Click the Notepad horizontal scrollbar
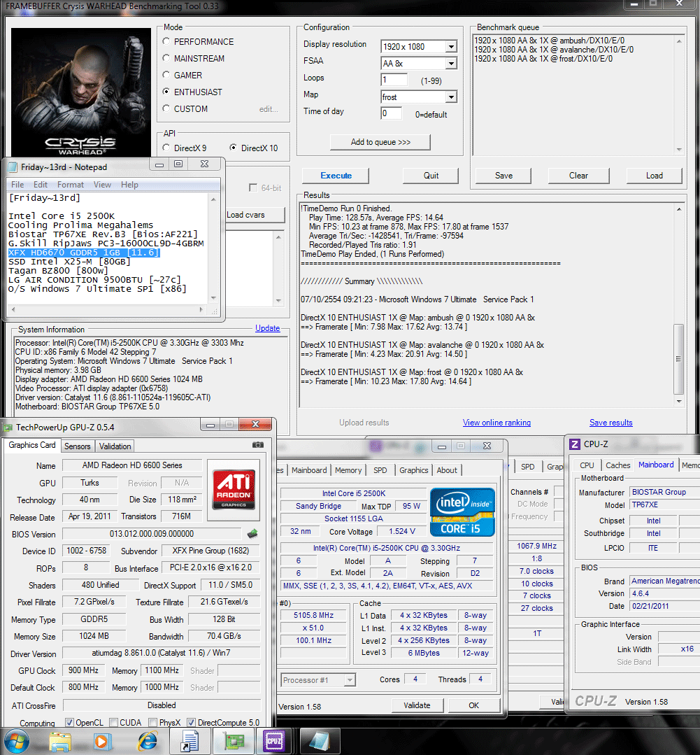 point(107,309)
